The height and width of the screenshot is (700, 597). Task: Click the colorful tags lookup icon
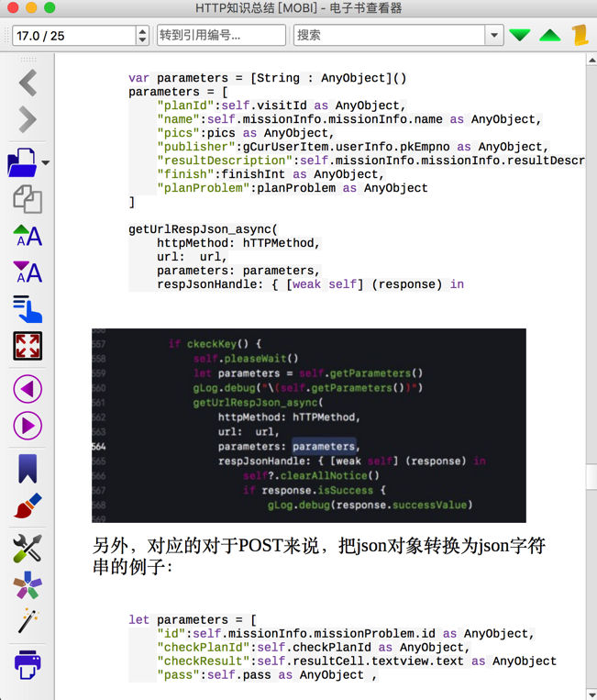28,584
